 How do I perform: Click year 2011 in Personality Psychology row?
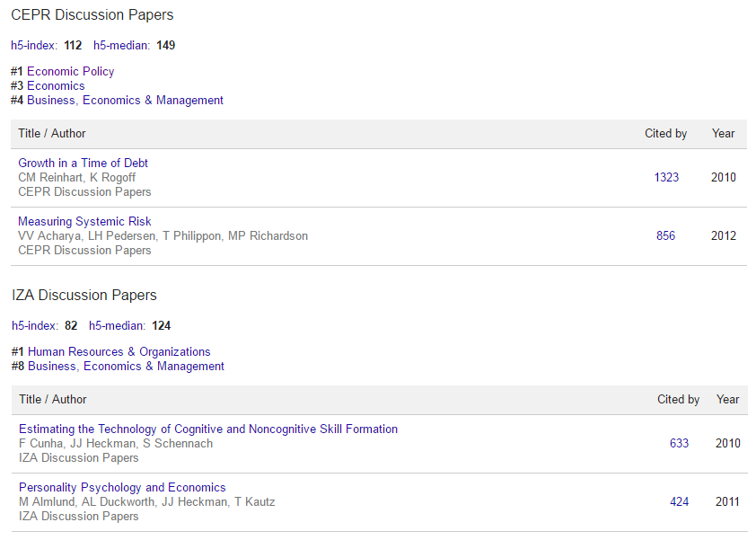(x=727, y=502)
